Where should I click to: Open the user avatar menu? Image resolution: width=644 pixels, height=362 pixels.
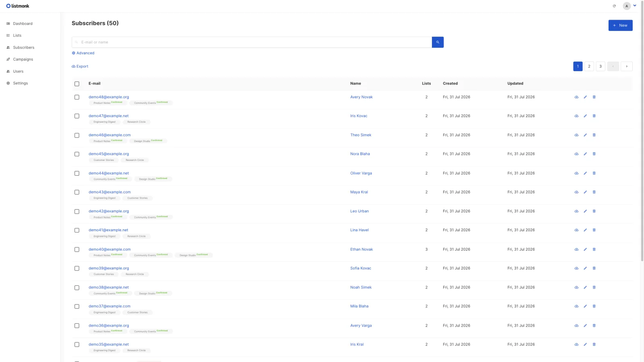pos(630,6)
